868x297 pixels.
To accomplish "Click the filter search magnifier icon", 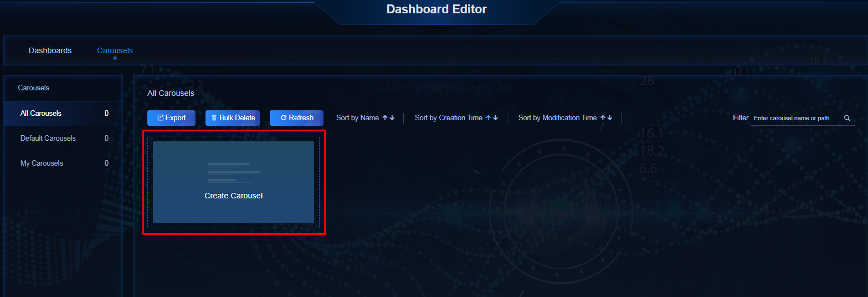I will tap(847, 118).
